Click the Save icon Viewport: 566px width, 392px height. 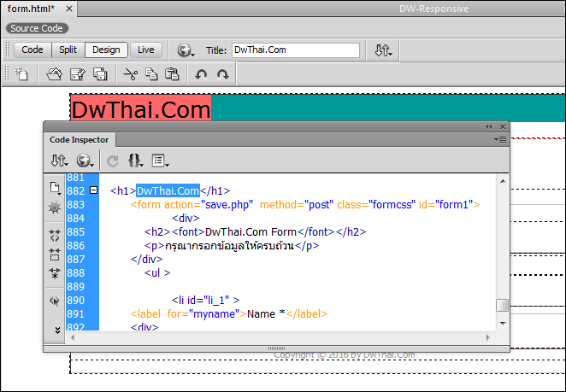click(x=77, y=74)
